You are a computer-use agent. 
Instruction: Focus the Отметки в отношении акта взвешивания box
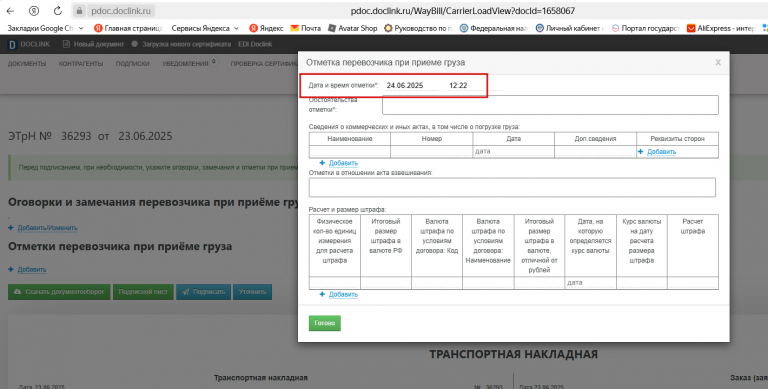(512, 187)
